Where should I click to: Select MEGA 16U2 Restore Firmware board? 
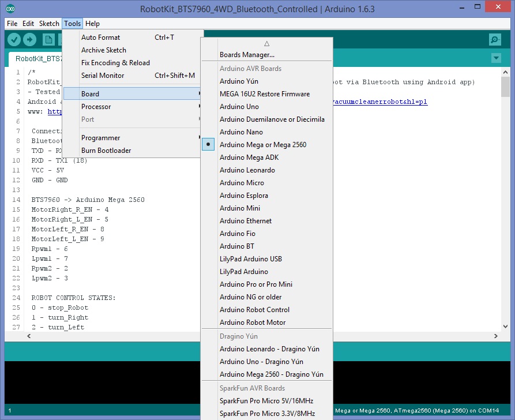pyautogui.click(x=266, y=94)
